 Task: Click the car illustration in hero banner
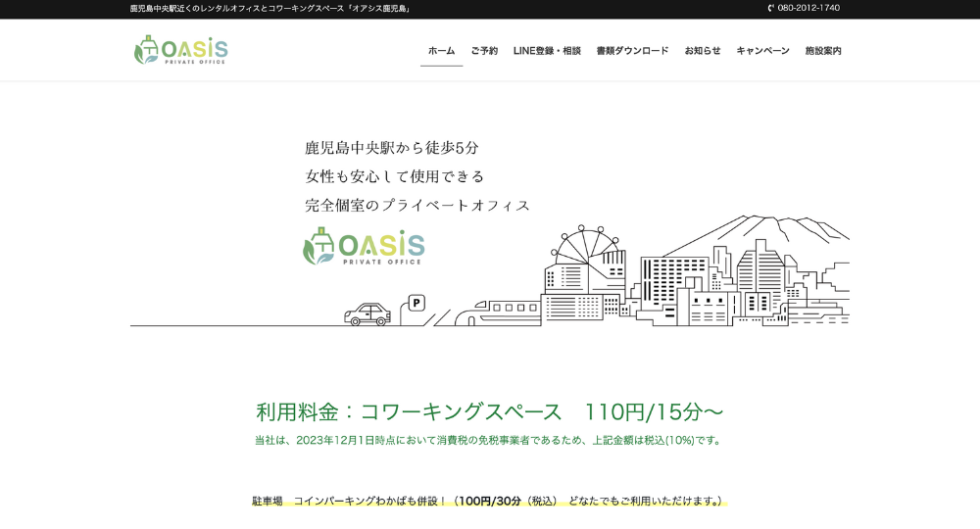point(367,314)
